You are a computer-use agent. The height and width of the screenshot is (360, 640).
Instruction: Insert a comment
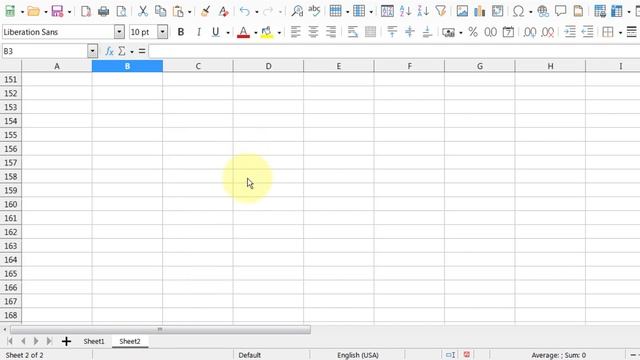point(561,11)
